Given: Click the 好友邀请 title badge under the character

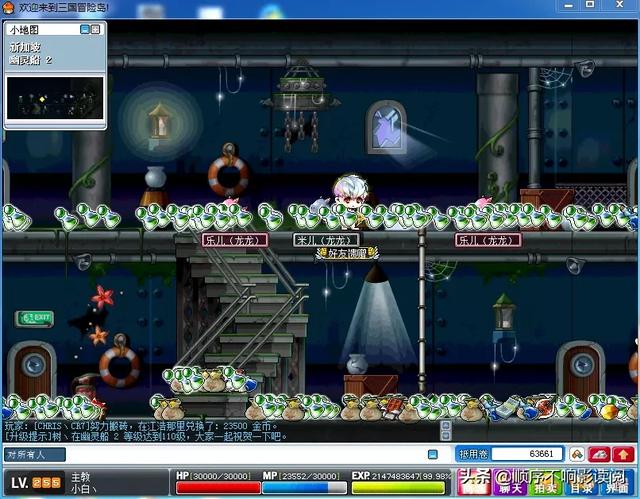Looking at the screenshot, I should [x=347, y=253].
